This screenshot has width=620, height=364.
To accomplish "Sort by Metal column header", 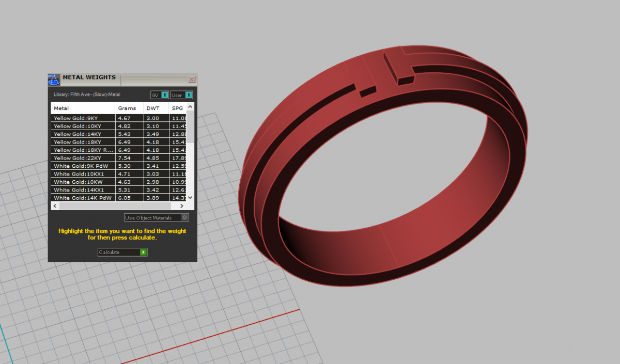I will [83, 108].
